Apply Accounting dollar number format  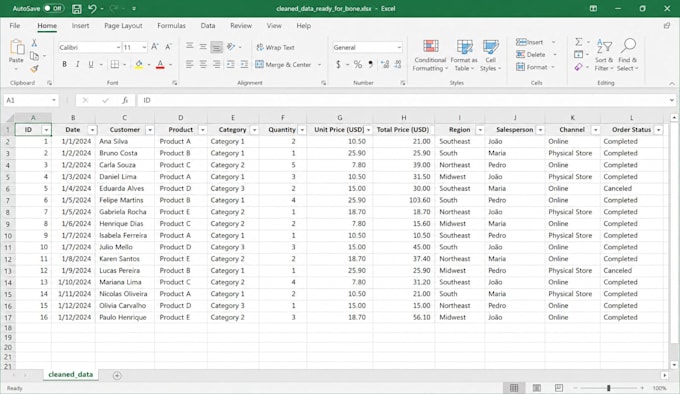tap(338, 65)
